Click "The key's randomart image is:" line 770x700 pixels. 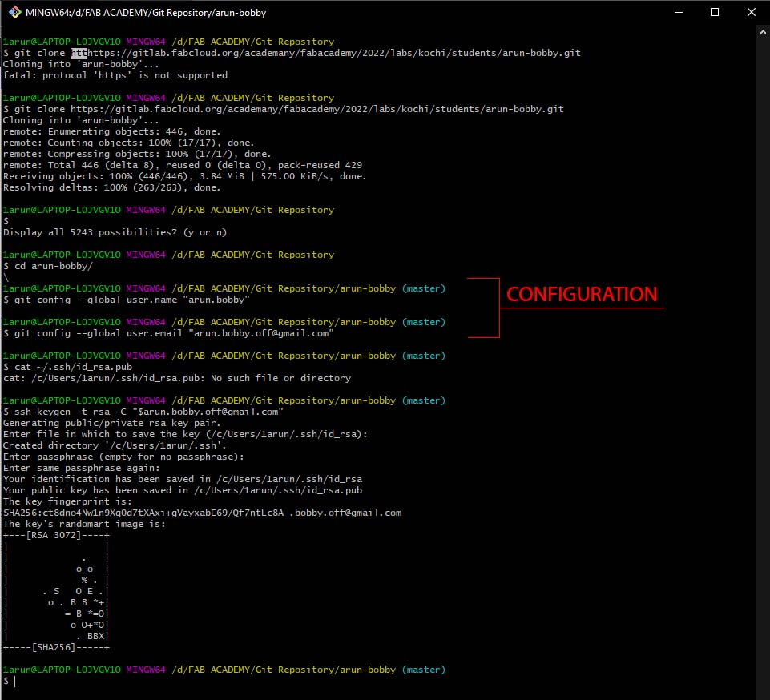pos(84,525)
